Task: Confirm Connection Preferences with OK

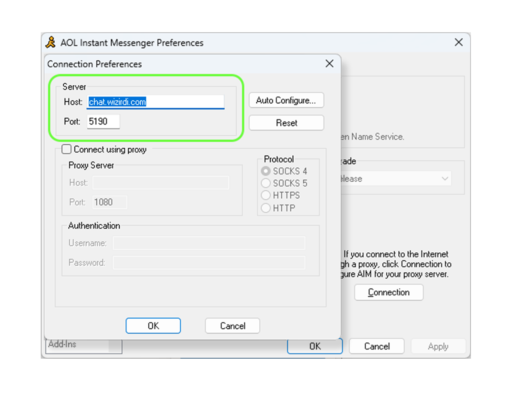Action: coord(153,326)
